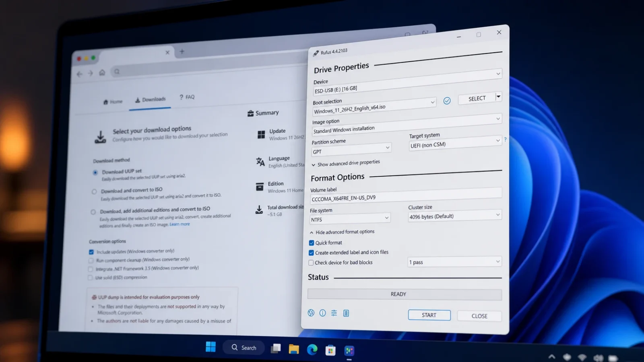Open Wi-Fi network tray icon
Image resolution: width=644 pixels, height=362 pixels.
coord(582,358)
